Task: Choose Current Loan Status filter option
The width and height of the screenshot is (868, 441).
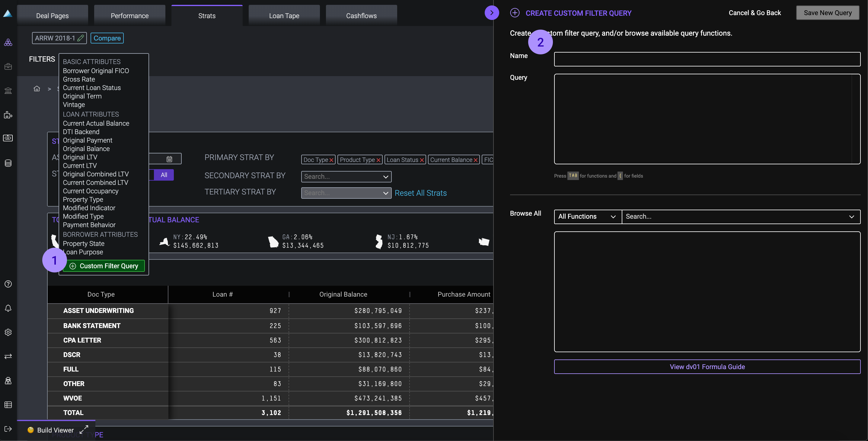Action: click(x=92, y=88)
